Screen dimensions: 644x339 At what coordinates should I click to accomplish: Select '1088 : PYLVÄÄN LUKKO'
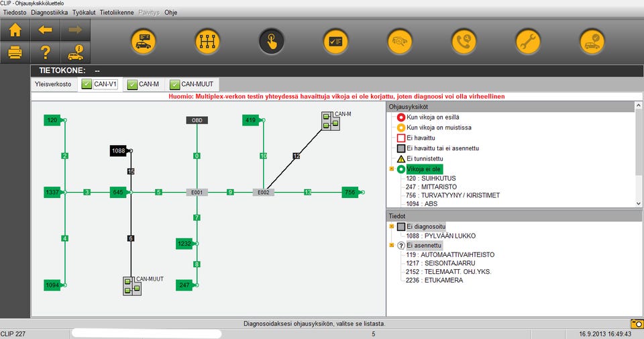[x=441, y=236]
